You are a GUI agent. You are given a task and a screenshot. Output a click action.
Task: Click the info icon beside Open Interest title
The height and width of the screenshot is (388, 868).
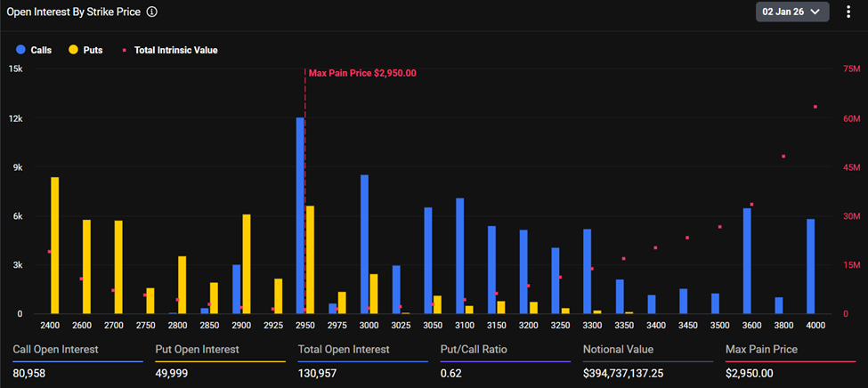pos(152,12)
